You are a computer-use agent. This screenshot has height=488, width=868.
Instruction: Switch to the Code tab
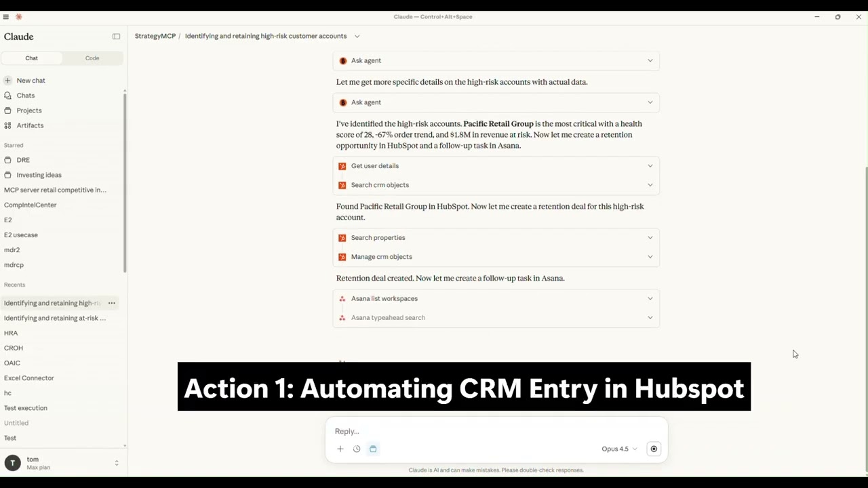pos(92,58)
